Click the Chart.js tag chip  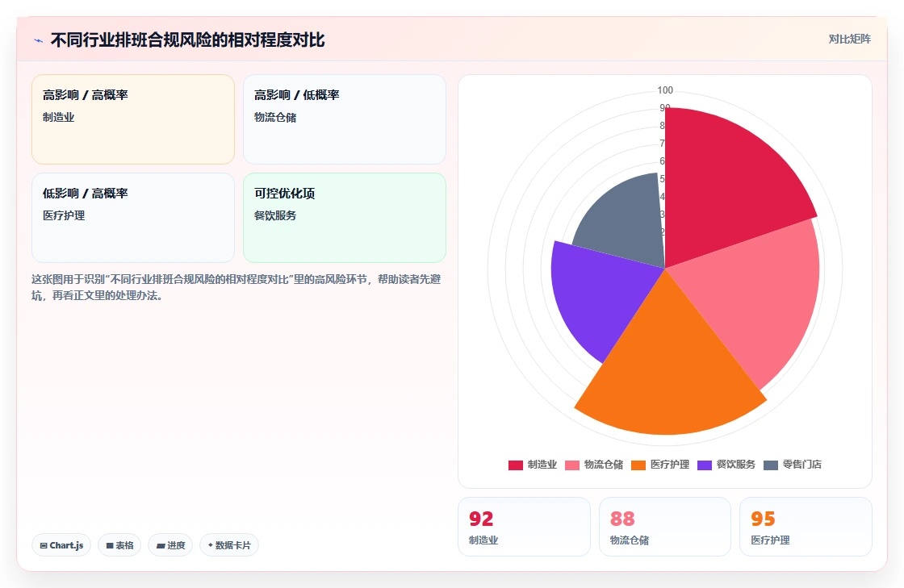click(61, 544)
